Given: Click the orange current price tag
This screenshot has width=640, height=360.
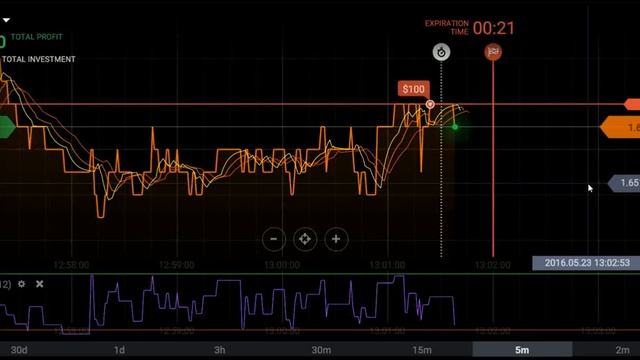Looking at the screenshot, I should pos(620,127).
